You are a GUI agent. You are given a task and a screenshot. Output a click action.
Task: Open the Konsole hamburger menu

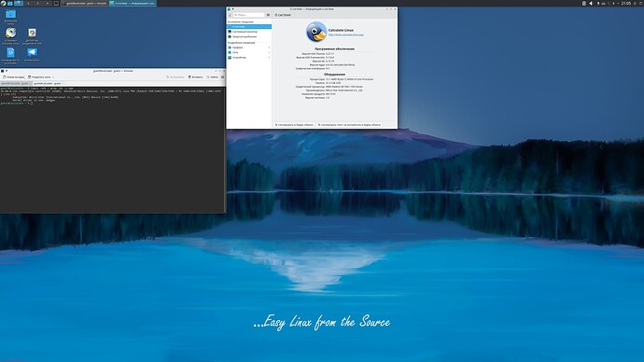click(223, 77)
